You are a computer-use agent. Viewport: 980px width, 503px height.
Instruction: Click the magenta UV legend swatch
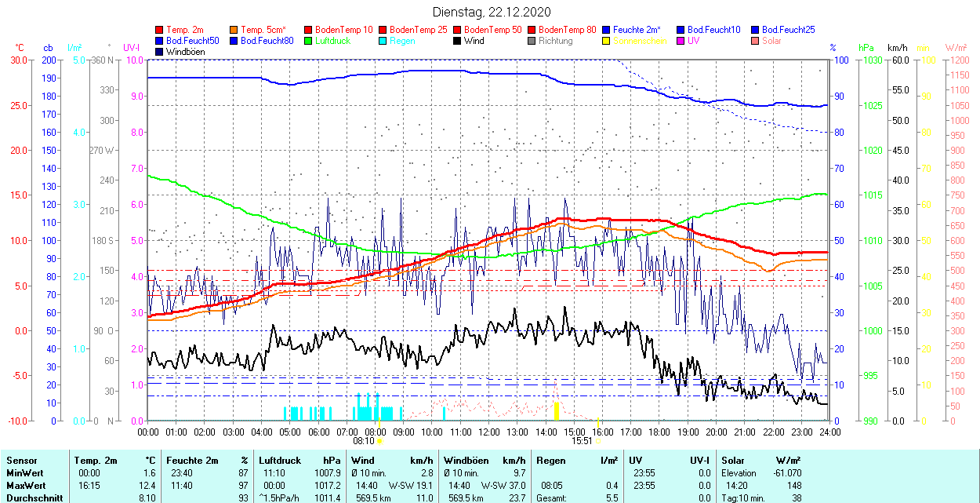coord(681,41)
